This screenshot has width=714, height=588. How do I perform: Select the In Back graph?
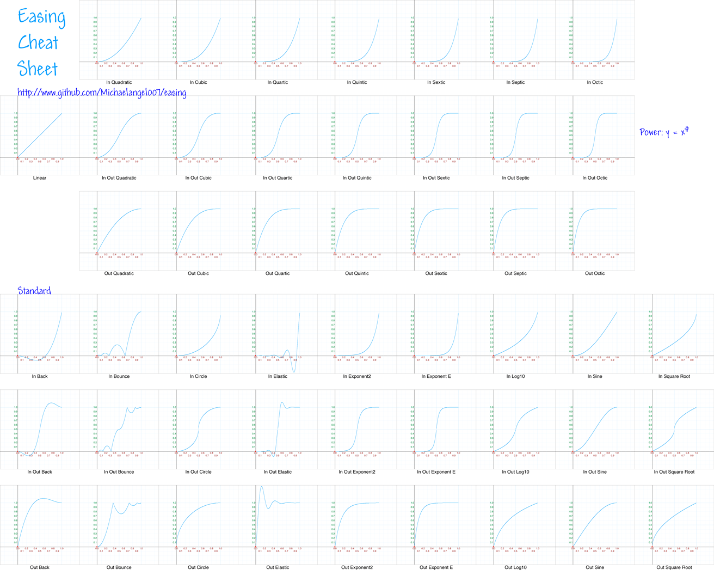40,334
